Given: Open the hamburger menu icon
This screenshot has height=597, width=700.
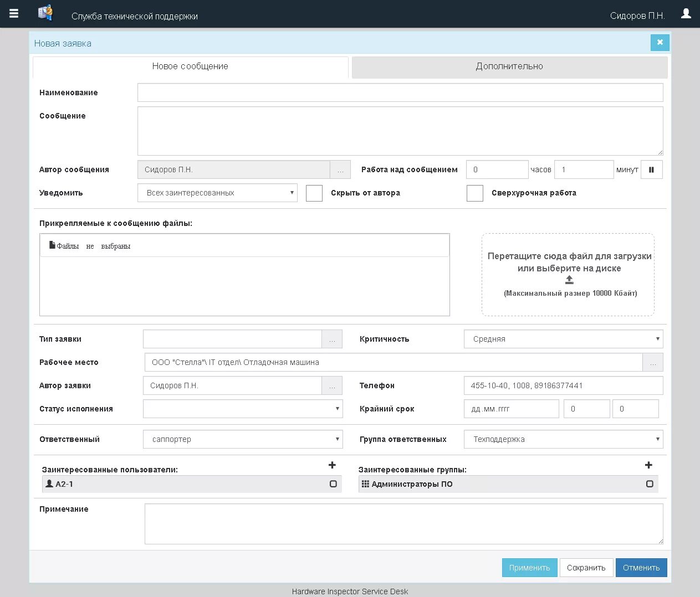Looking at the screenshot, I should pyautogui.click(x=14, y=14).
